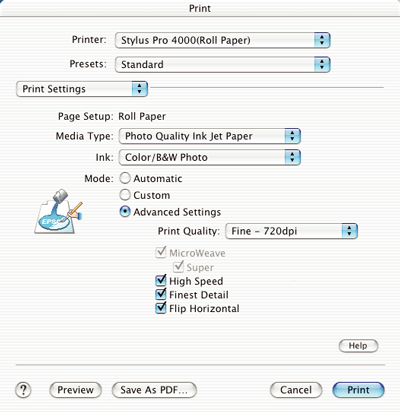Click the Presets popup arrow stepper icon
This screenshot has width=400, height=412.
pos(322,64)
